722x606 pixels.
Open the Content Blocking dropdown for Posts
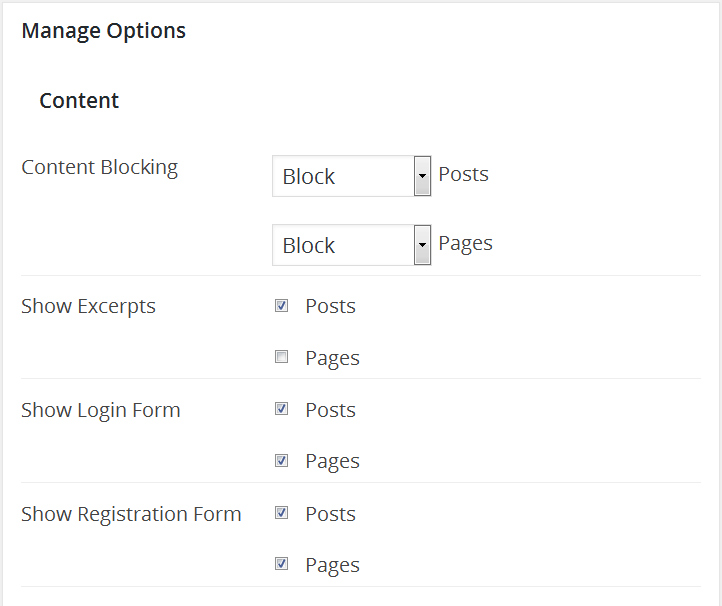pyautogui.click(x=351, y=176)
